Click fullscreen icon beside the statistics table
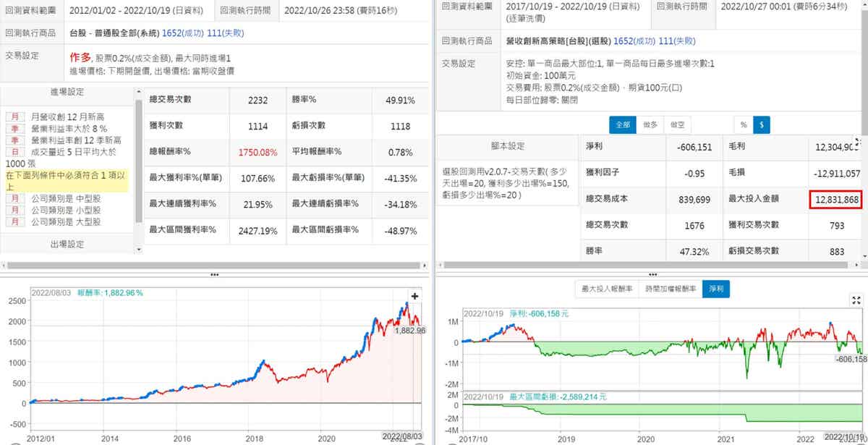The image size is (868, 445). point(859,143)
